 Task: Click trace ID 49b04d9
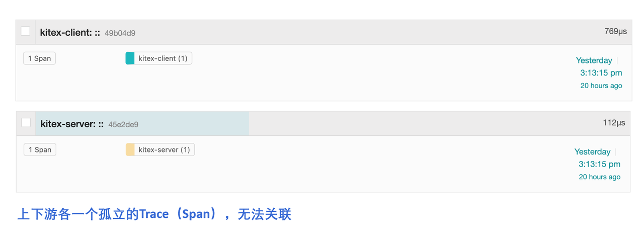click(x=120, y=33)
